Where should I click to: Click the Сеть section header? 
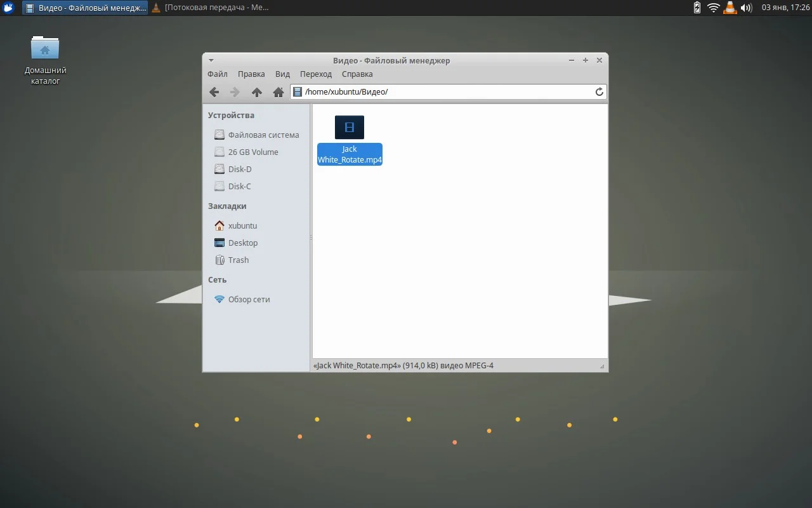point(217,279)
